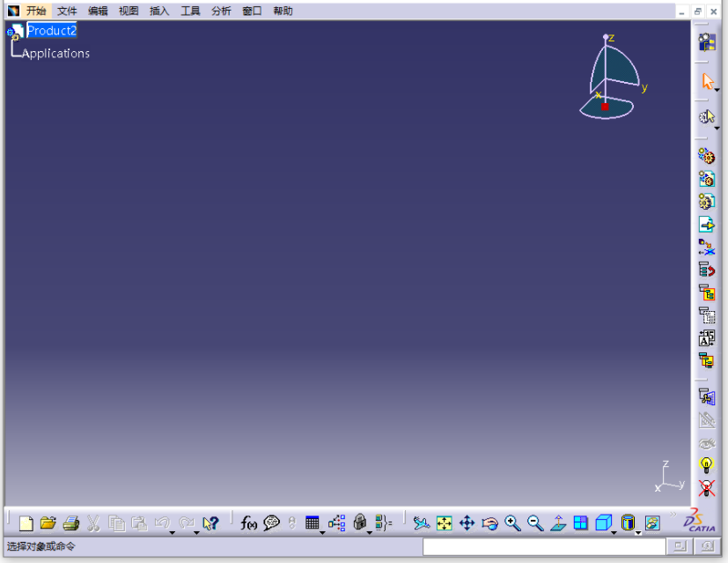Toggle Hide/Show on the bottom toolbar
Image resolution: width=728 pixels, height=563 pixels.
click(652, 523)
